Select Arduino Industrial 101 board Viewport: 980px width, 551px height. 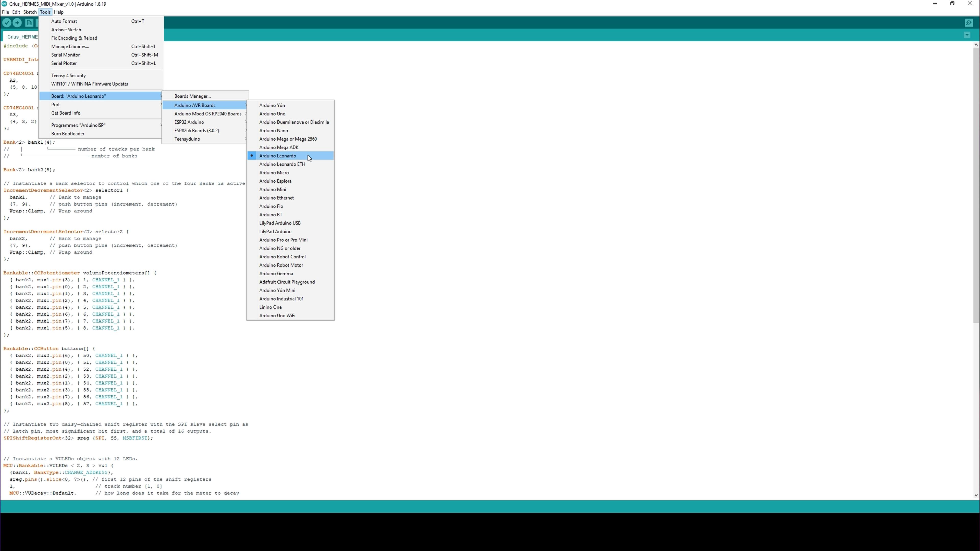click(x=281, y=299)
